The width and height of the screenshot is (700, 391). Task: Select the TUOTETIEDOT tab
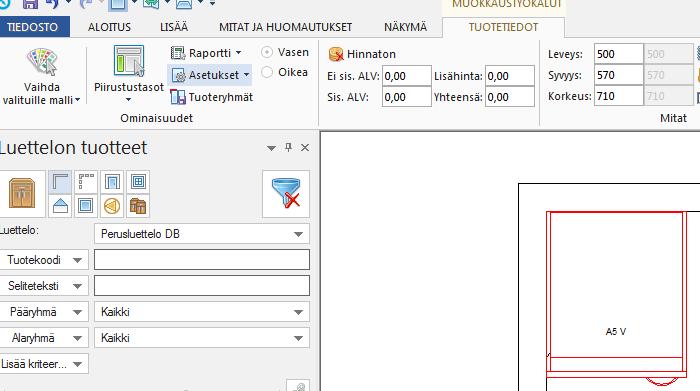(x=503, y=27)
